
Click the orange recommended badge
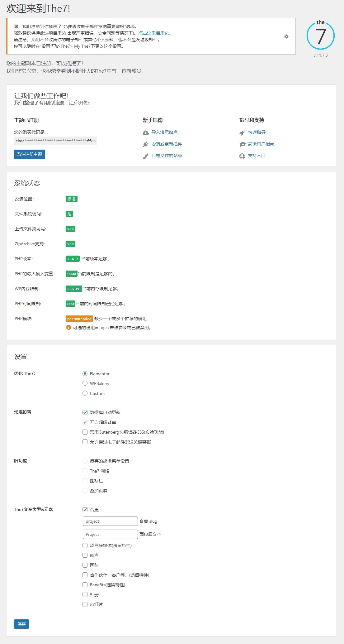79,319
